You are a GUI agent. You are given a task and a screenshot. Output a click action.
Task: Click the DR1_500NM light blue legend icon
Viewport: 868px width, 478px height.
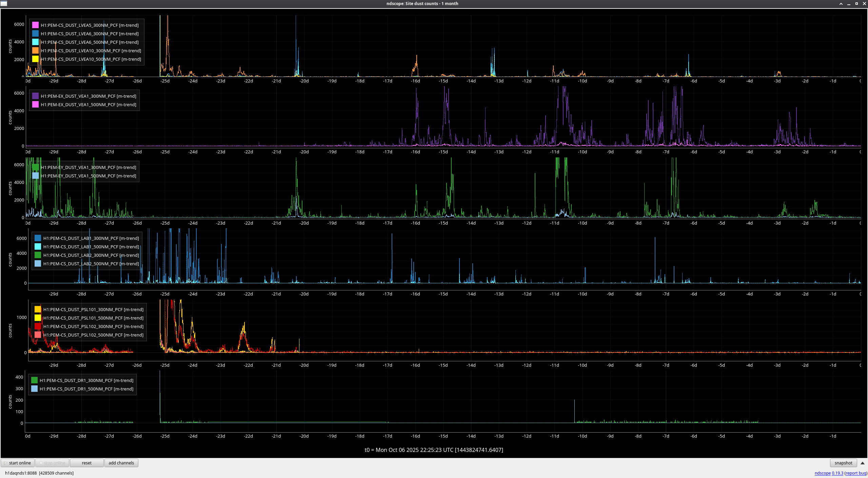point(34,389)
